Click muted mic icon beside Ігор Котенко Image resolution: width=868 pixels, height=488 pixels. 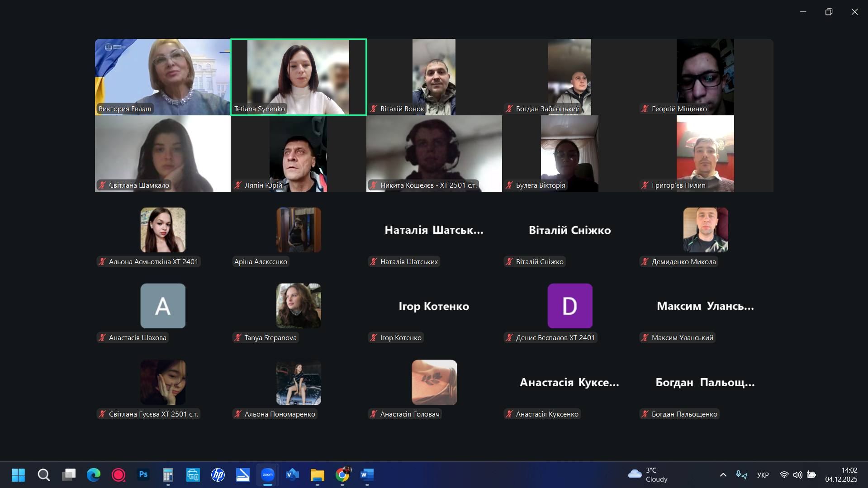pos(374,338)
